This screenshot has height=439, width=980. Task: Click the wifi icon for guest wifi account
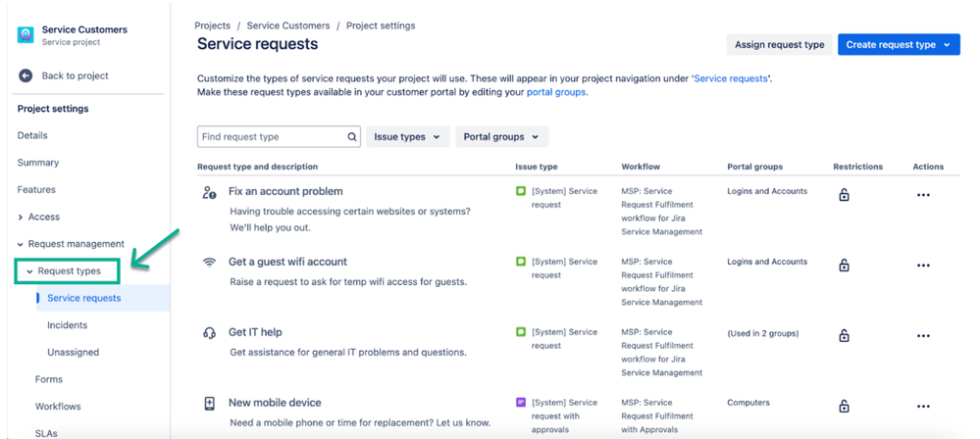tap(209, 263)
